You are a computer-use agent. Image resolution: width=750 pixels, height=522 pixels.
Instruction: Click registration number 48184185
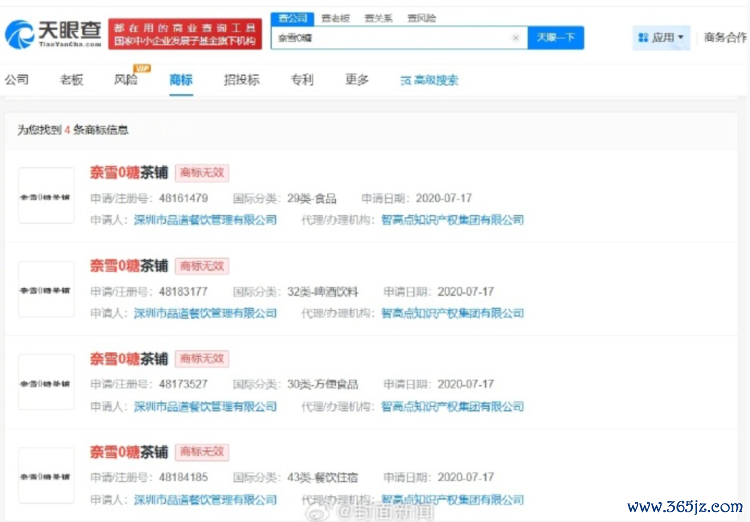[x=183, y=478]
